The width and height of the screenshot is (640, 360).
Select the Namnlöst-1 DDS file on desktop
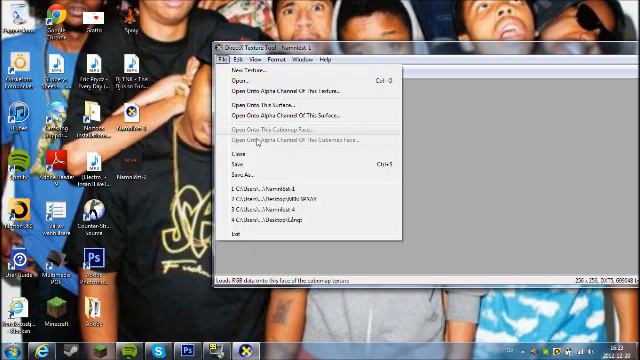(131, 118)
